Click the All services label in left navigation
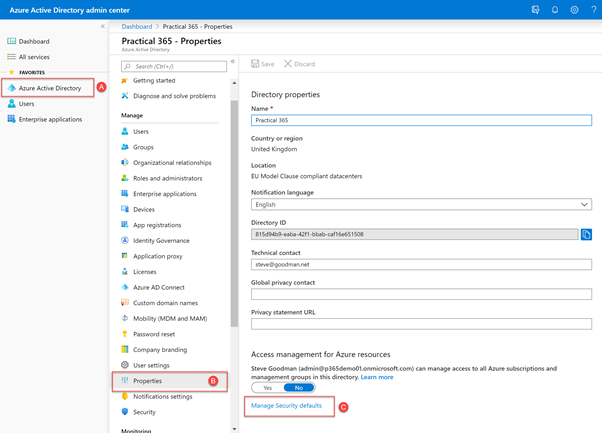The height and width of the screenshot is (433, 602). pos(34,57)
